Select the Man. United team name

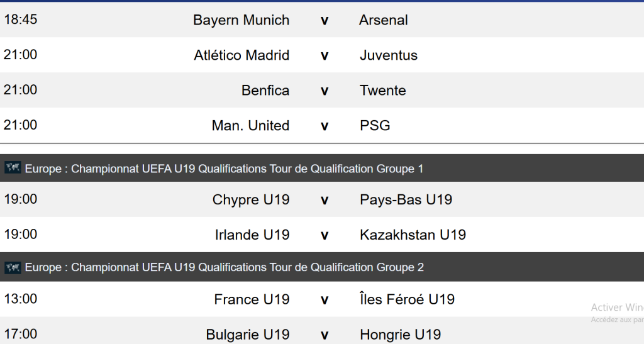pyautogui.click(x=250, y=126)
